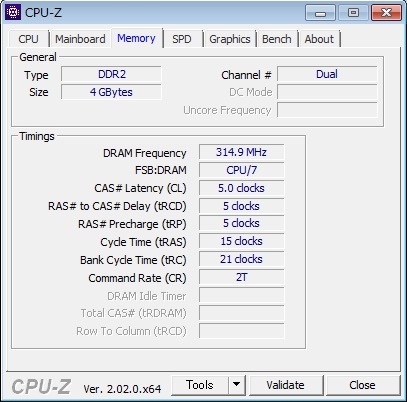This screenshot has width=407, height=402.
Task: Click the Channel # label
Action: (x=247, y=75)
